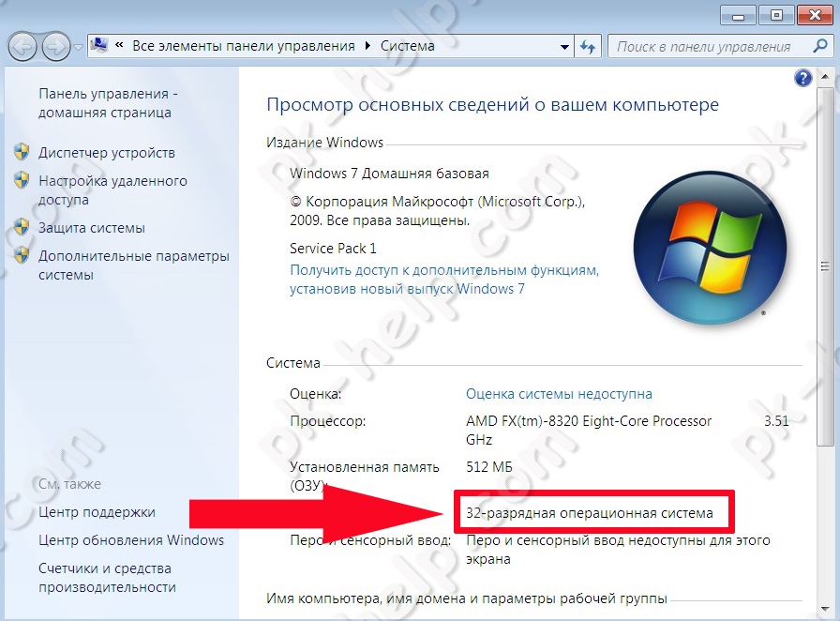The width and height of the screenshot is (840, 621).
Task: Click the Microsoft Corp. copyright text
Action: click(437, 211)
